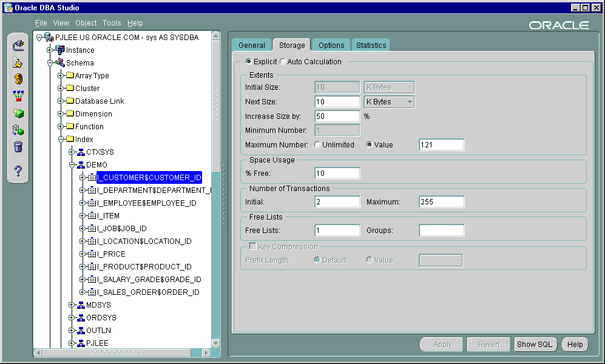Click the plug connect icon in sidebar
The width and height of the screenshot is (605, 364).
(18, 45)
